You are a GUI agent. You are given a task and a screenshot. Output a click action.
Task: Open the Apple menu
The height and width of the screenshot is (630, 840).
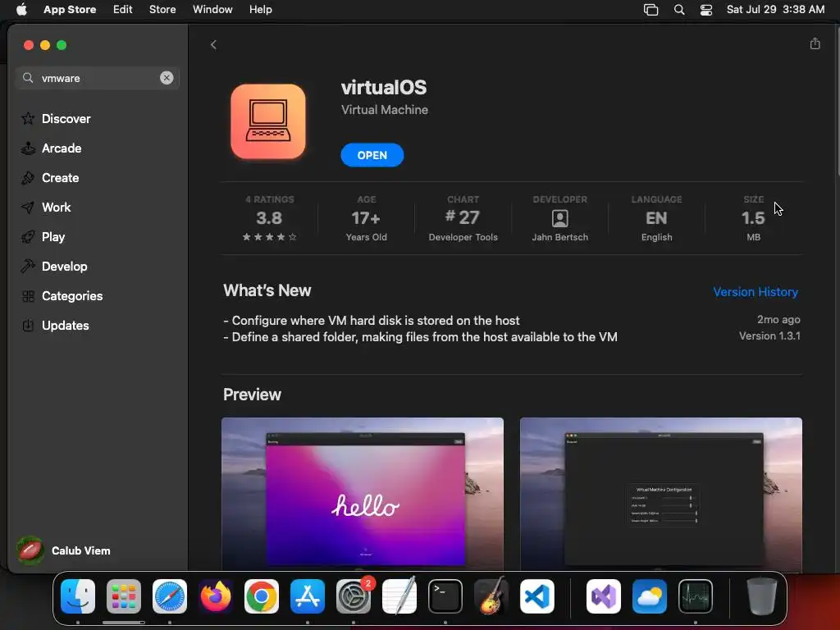click(x=21, y=9)
